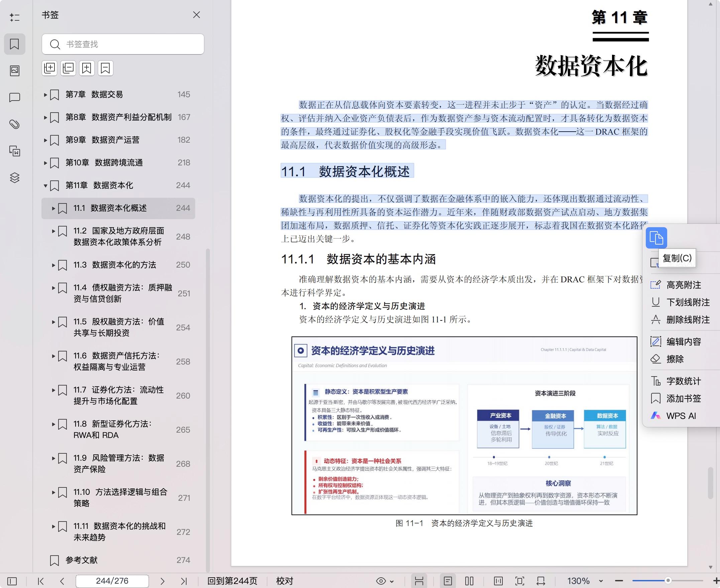Expand the 11.1 数据资本化概述 bookmark
720x588 pixels.
coord(53,208)
